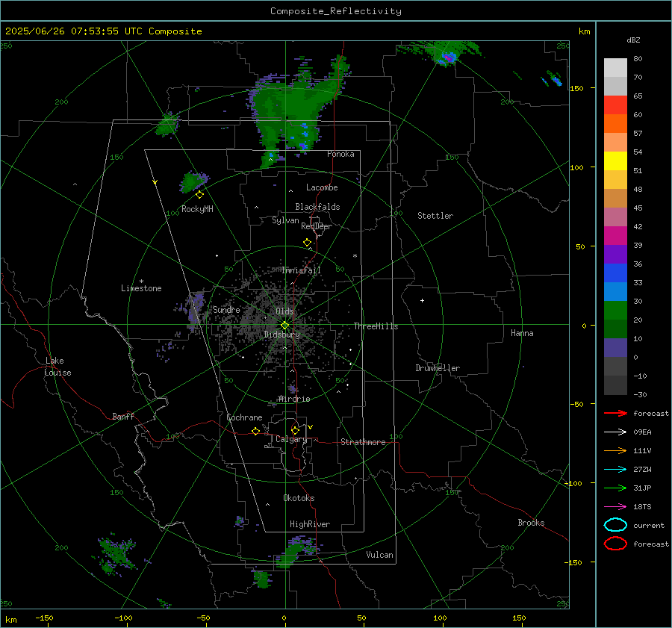Viewport: 672px width, 628px height.
Task: Click the Ponoka town label
Action: [340, 154]
